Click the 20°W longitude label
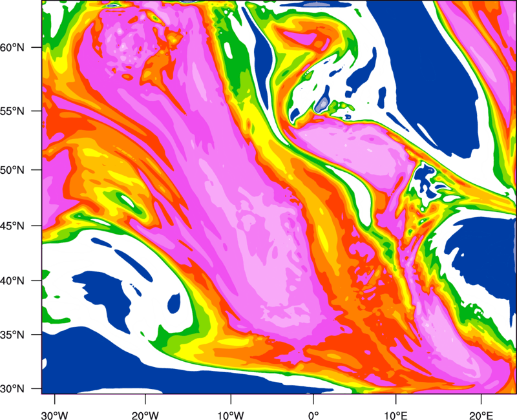 pos(145,415)
